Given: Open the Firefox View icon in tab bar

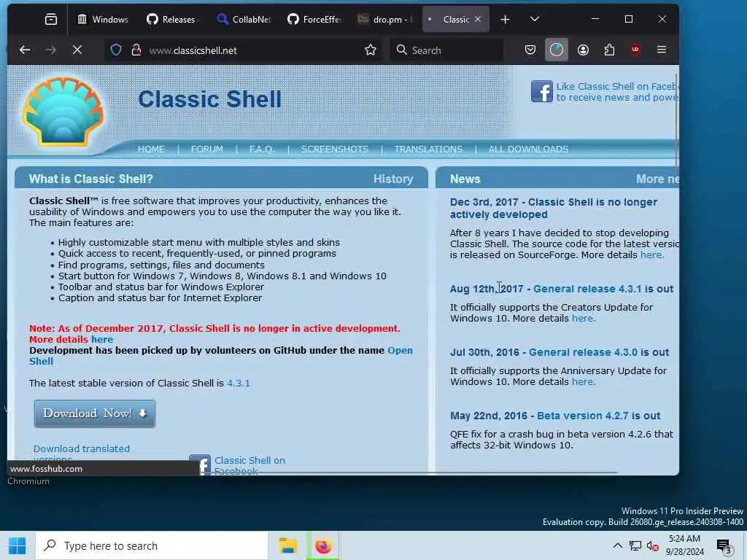Looking at the screenshot, I should pyautogui.click(x=51, y=20).
